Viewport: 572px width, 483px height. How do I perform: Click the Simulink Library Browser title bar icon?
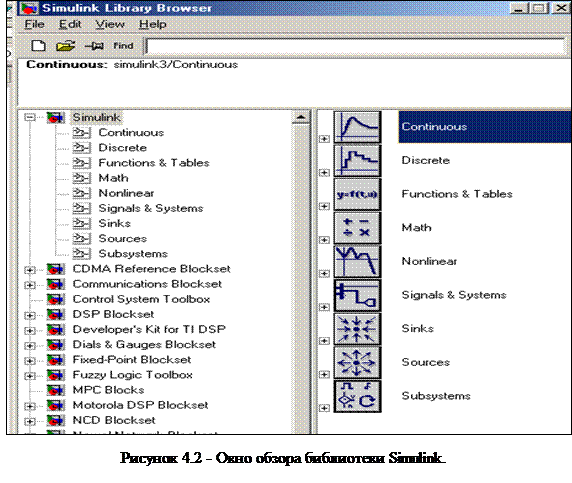click(28, 8)
